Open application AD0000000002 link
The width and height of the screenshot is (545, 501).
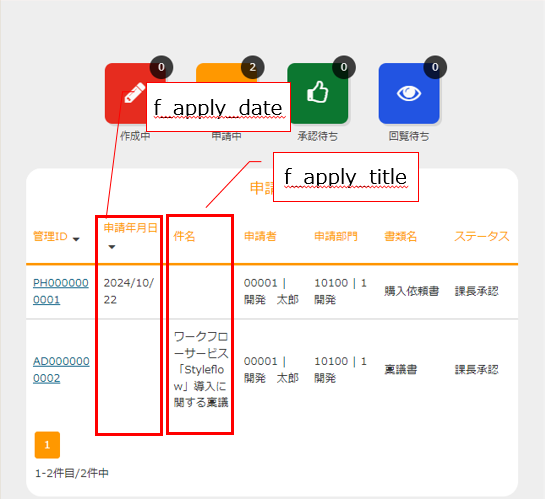[x=61, y=370]
